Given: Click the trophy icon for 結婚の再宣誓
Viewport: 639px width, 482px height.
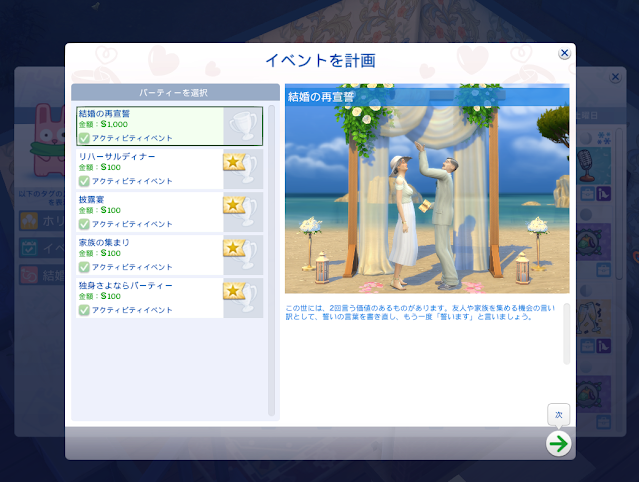Looking at the screenshot, I should click(x=243, y=126).
